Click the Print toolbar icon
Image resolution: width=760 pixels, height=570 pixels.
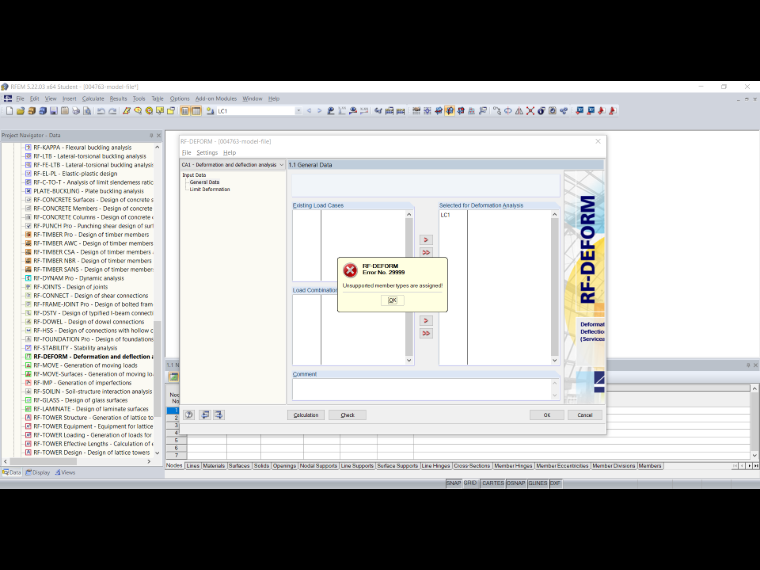coord(76,111)
